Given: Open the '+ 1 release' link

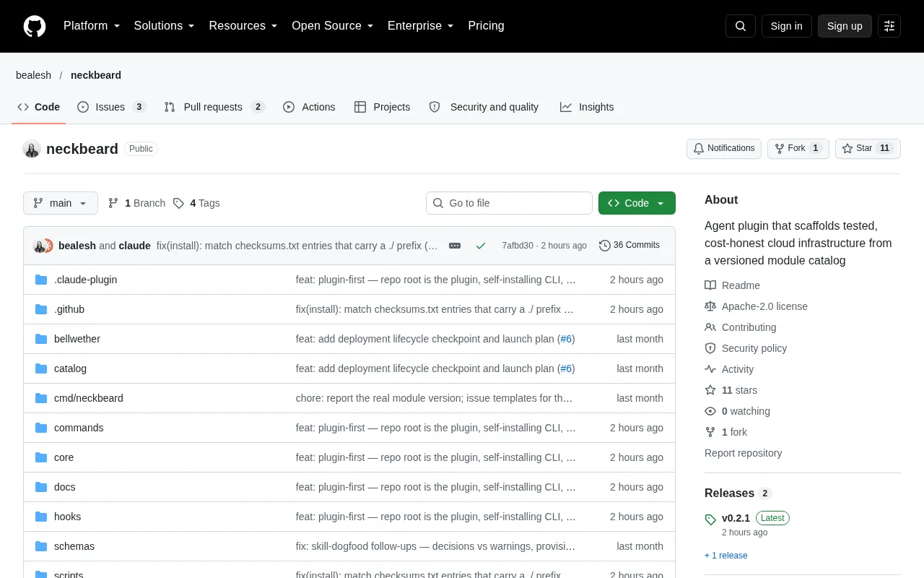Looking at the screenshot, I should [x=726, y=556].
